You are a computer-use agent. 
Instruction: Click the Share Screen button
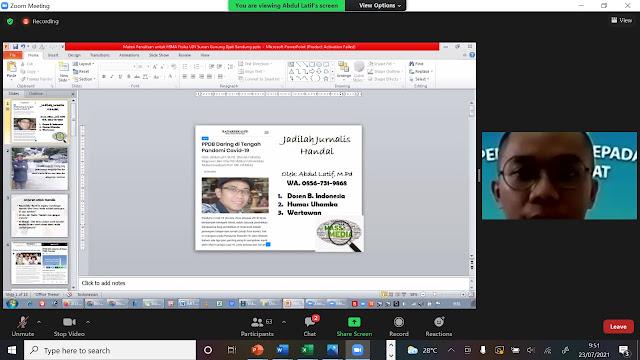(x=354, y=326)
